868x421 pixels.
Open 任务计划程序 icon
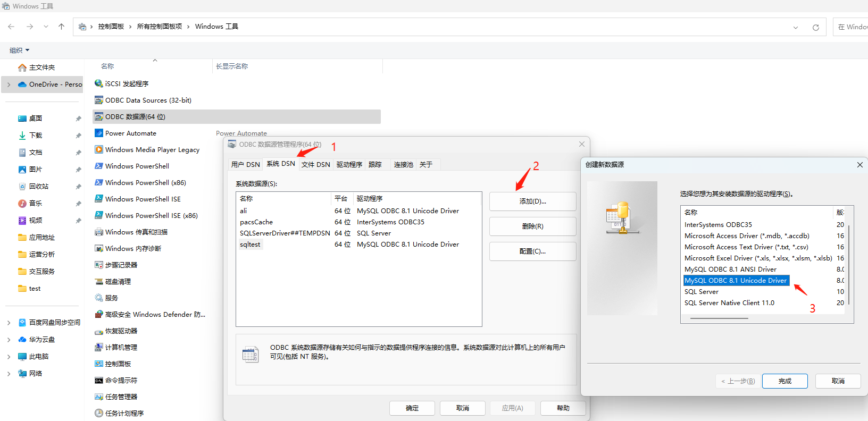pos(98,413)
